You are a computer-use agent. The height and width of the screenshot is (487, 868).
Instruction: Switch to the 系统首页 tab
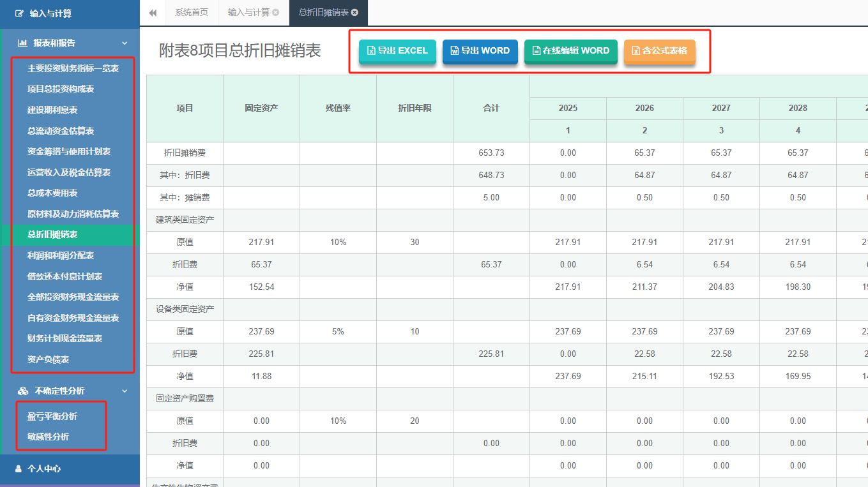coord(190,11)
